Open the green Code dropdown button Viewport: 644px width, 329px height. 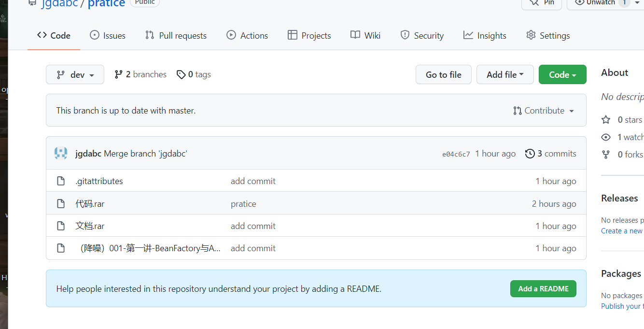pyautogui.click(x=562, y=74)
